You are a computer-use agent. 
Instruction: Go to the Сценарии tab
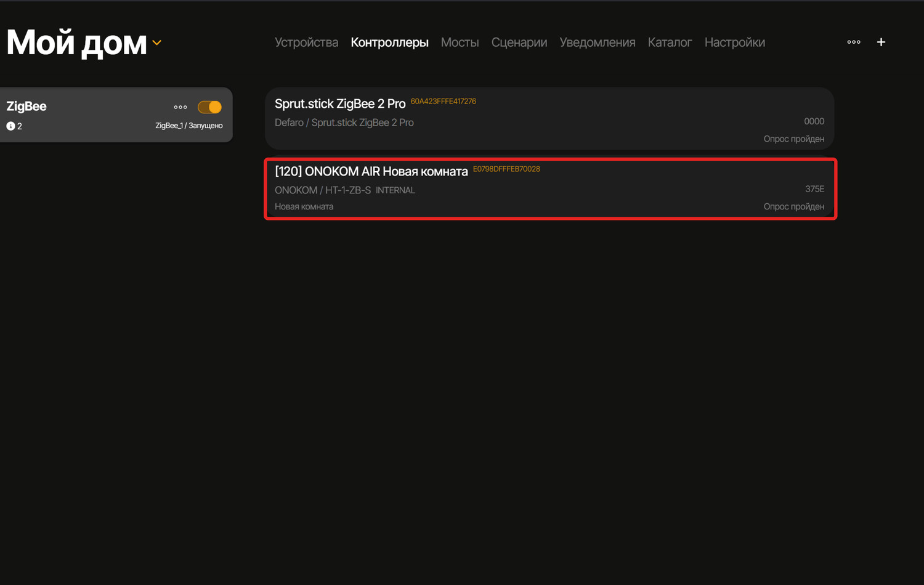pos(519,42)
